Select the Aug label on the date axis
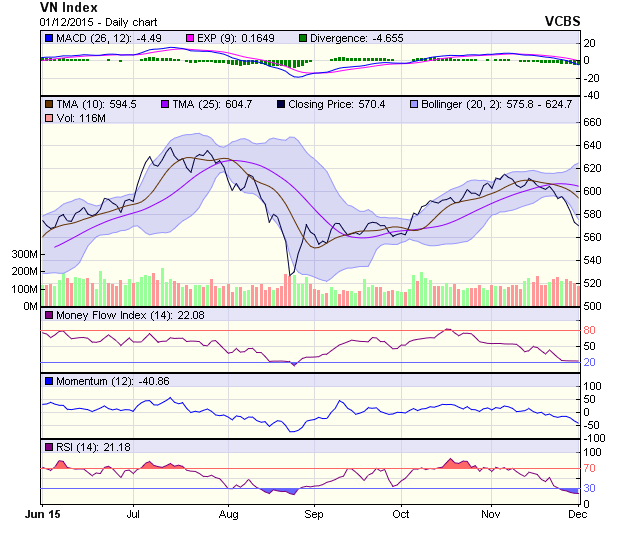620x535 pixels. pos(229,514)
